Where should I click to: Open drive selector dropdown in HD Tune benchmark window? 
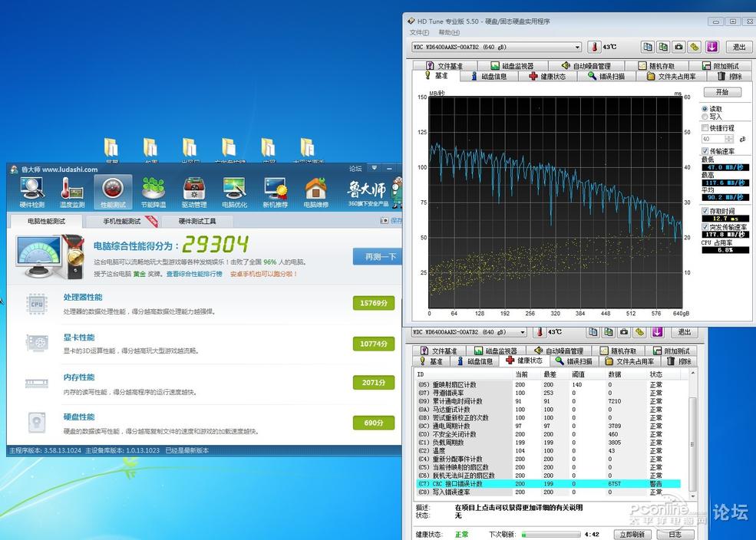(578, 48)
